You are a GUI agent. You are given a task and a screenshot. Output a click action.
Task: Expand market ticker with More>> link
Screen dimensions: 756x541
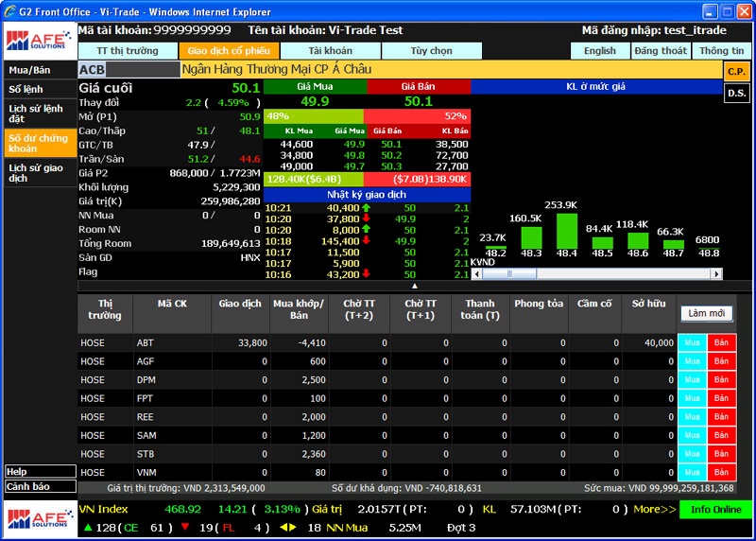click(x=654, y=509)
